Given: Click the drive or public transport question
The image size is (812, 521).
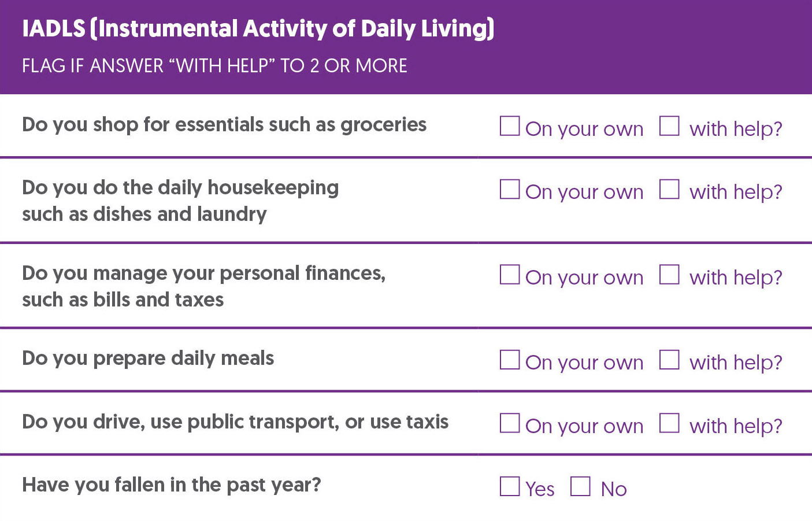Looking at the screenshot, I should pos(235,422).
